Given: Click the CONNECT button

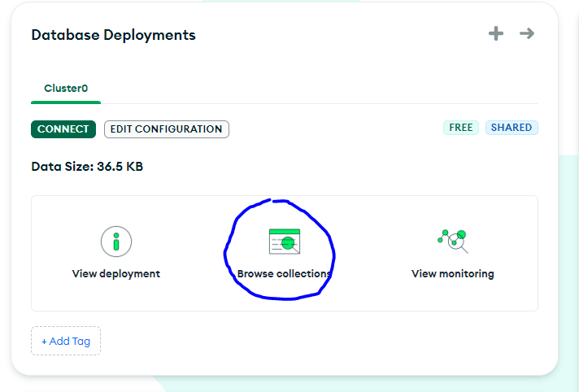Looking at the screenshot, I should point(63,129).
